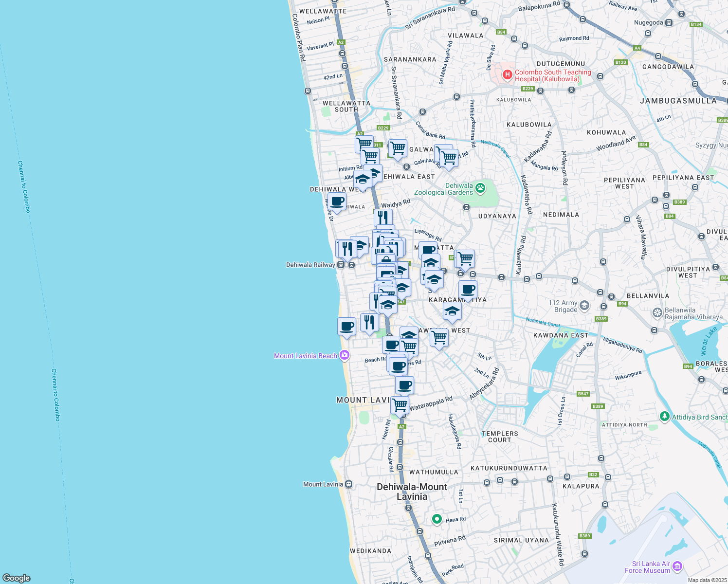The height and width of the screenshot is (584, 728).
Task: Open the Mount Lavinia Beach camera marker
Action: [x=345, y=355]
